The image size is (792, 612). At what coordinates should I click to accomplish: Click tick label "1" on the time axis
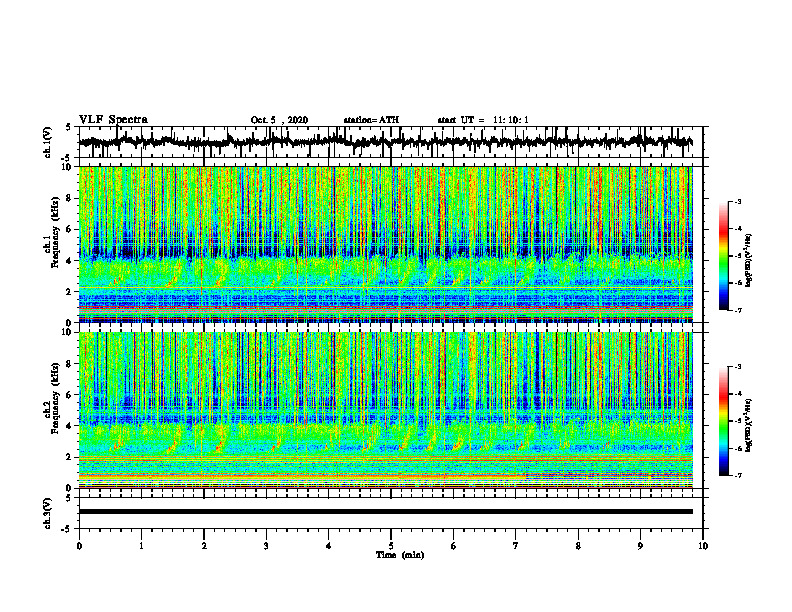(x=141, y=546)
